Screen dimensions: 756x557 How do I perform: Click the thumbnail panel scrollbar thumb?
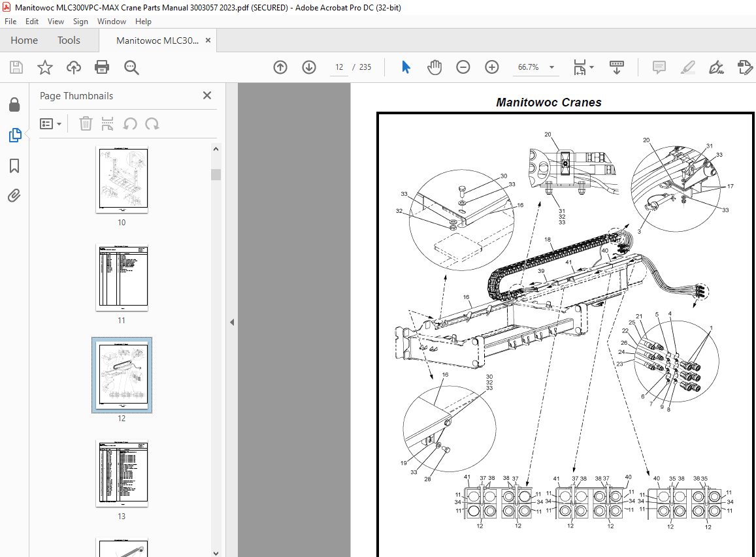tap(216, 174)
